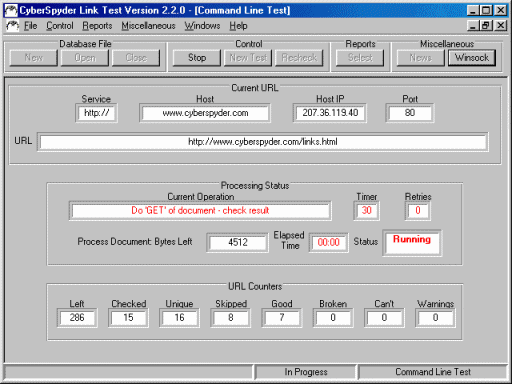Click the disabled Select reports button
Viewport: 512px width, 384px height.
(x=360, y=58)
